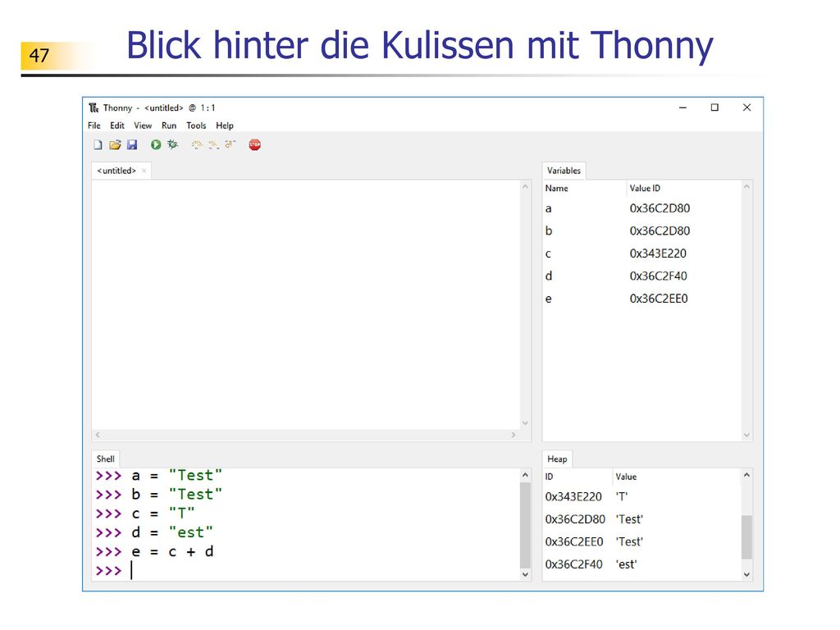Close the Thonny window
Screen dimensions: 840x630
[x=746, y=107]
